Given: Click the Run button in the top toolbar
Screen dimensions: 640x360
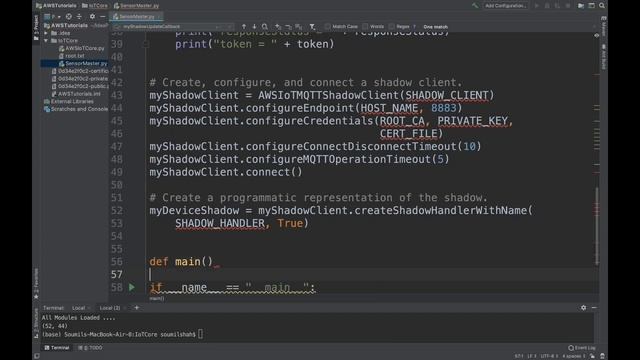Looking at the screenshot, I should pos(537,6).
